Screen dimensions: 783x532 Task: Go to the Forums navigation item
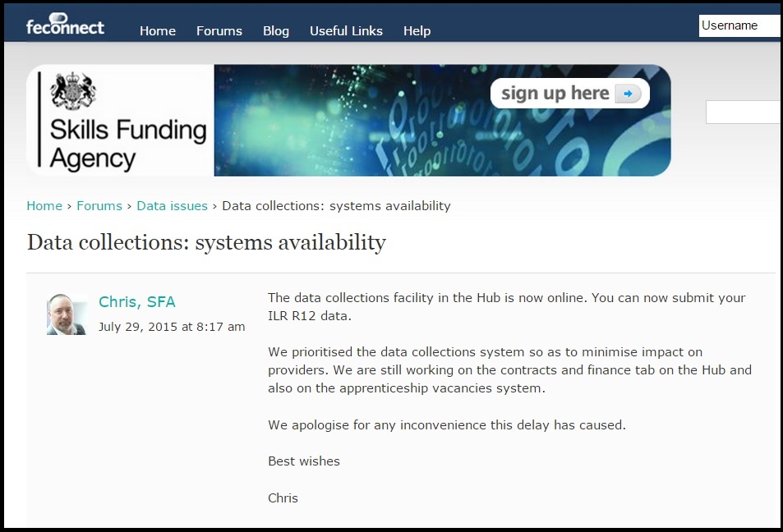tap(219, 31)
